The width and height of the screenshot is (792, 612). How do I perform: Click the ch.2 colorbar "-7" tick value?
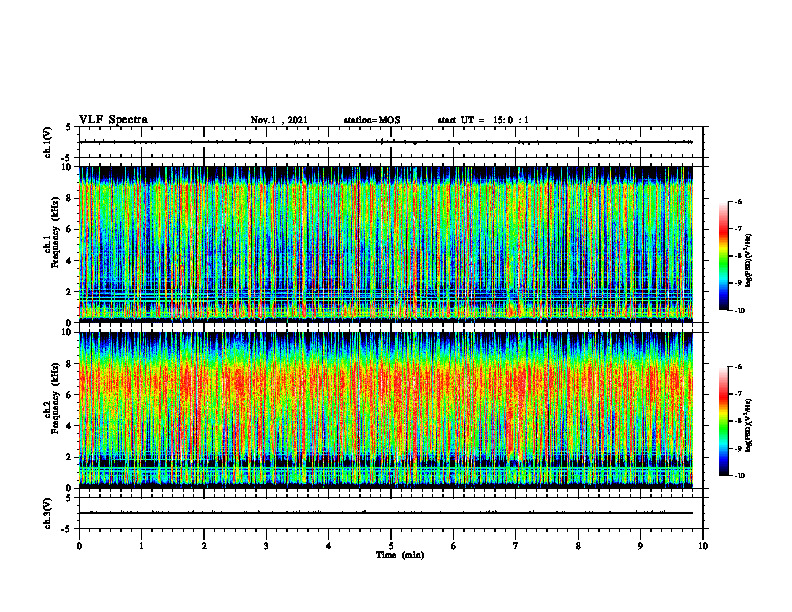(738, 394)
